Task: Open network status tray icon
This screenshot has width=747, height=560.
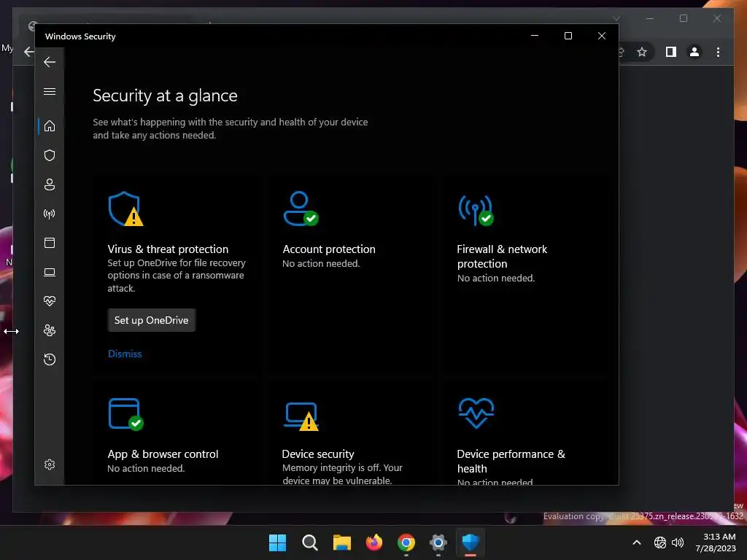Action: point(659,542)
